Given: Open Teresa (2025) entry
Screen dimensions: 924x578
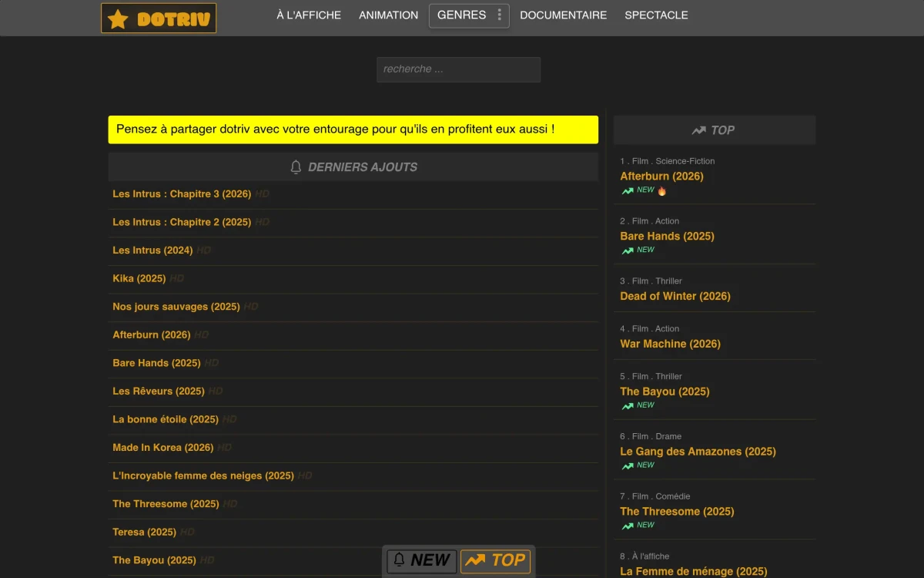Looking at the screenshot, I should click(x=144, y=532).
